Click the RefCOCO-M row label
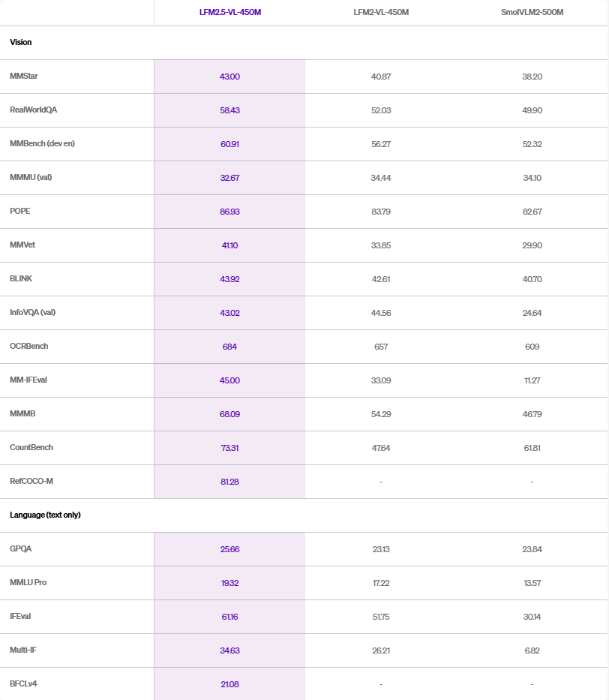 click(31, 482)
